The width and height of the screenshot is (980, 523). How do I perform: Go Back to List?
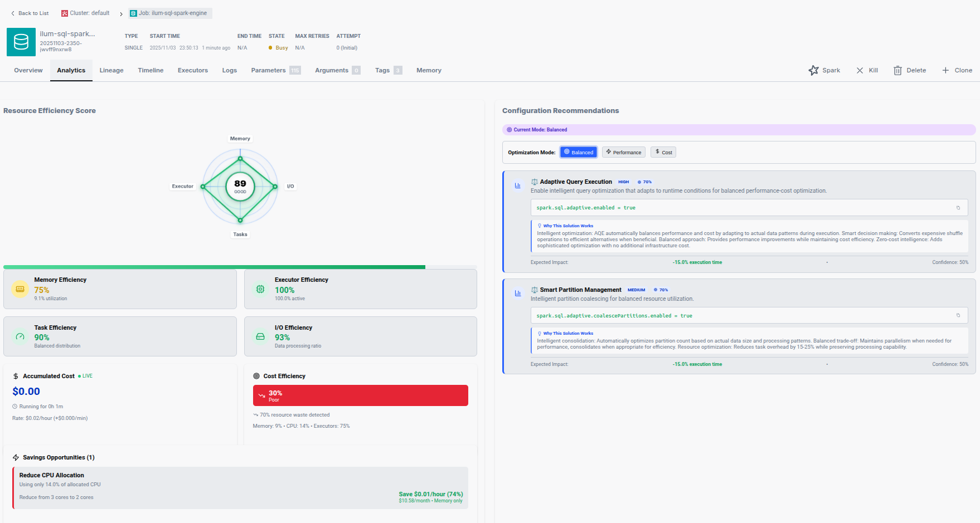[30, 13]
